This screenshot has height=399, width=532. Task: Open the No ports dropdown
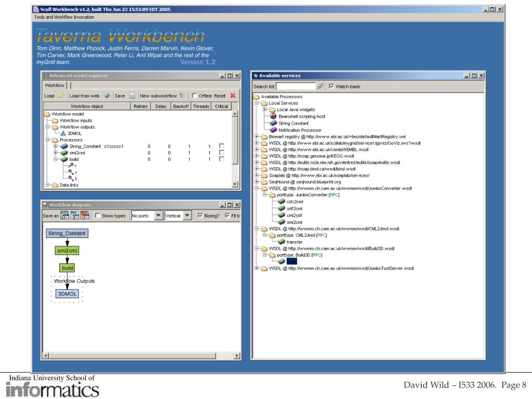[x=158, y=216]
